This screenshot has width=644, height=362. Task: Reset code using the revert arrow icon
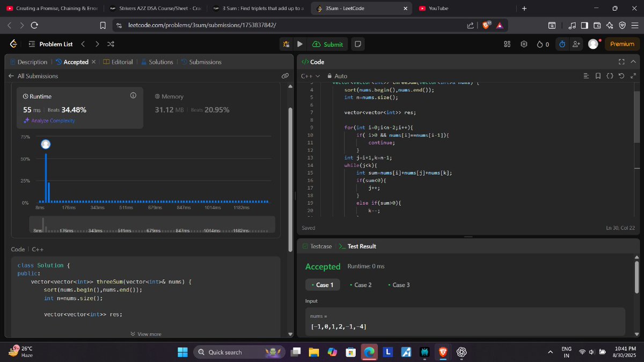tap(621, 76)
